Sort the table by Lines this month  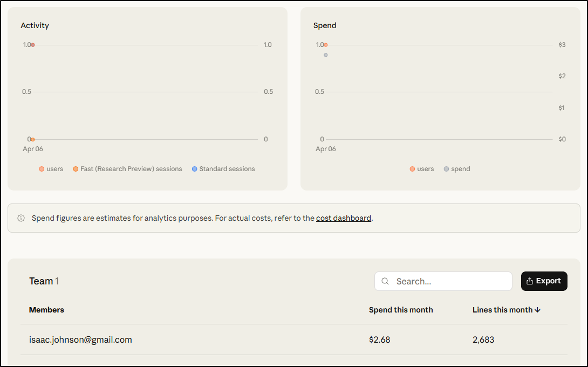(502, 310)
